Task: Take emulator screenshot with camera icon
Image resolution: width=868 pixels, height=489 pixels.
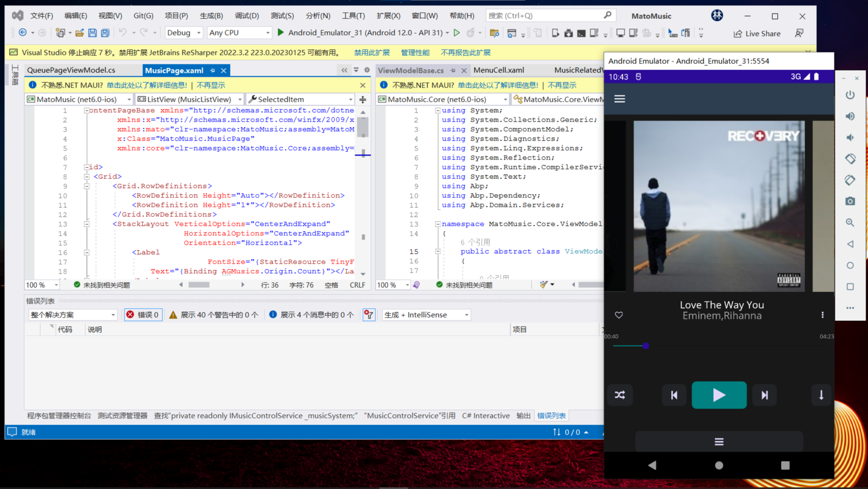Action: click(x=850, y=201)
